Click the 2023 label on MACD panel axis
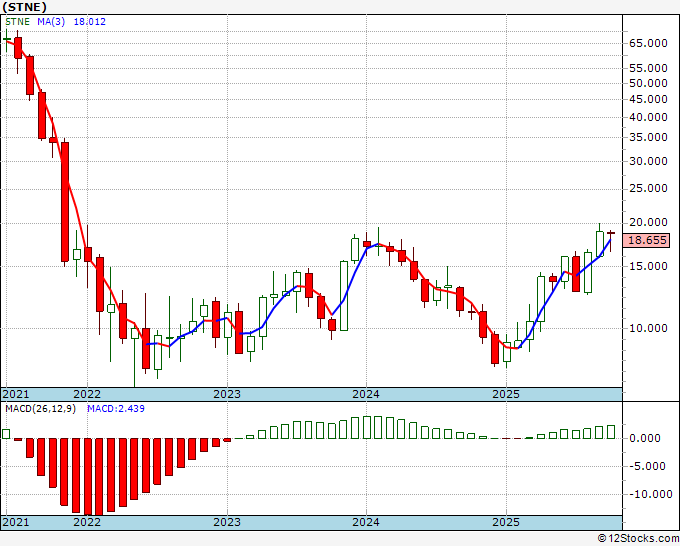Viewport: 680px width, 546px height. [227, 522]
